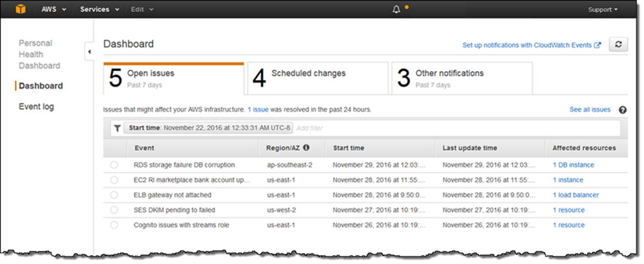Select the SES DKIM pending radio button

(114, 210)
